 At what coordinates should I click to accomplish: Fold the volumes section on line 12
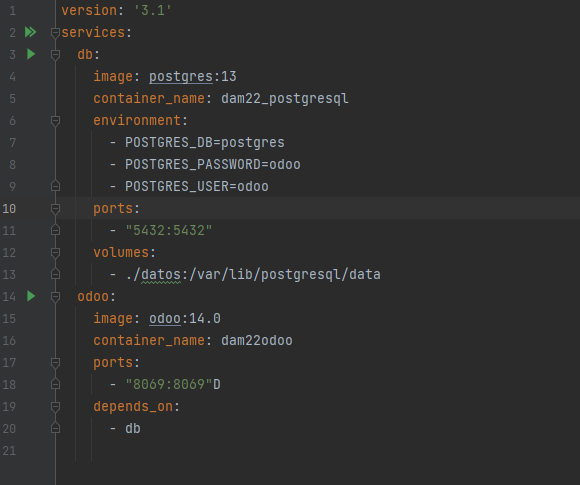pos(55,253)
